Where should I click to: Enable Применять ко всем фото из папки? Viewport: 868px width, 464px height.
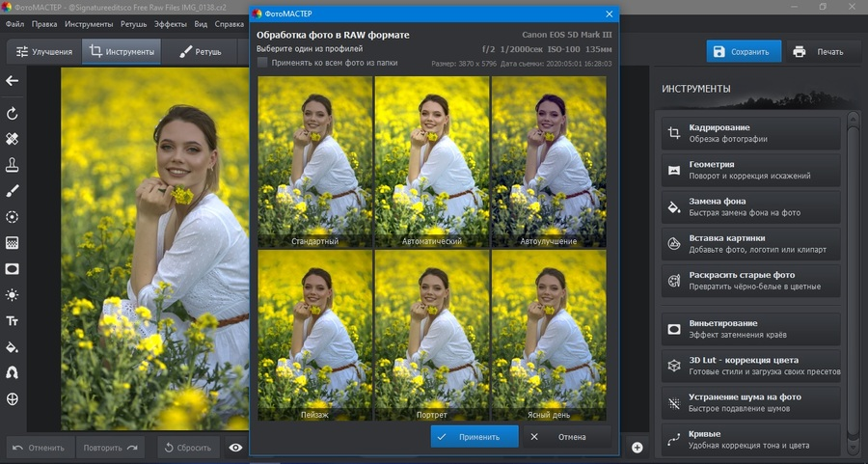point(262,63)
